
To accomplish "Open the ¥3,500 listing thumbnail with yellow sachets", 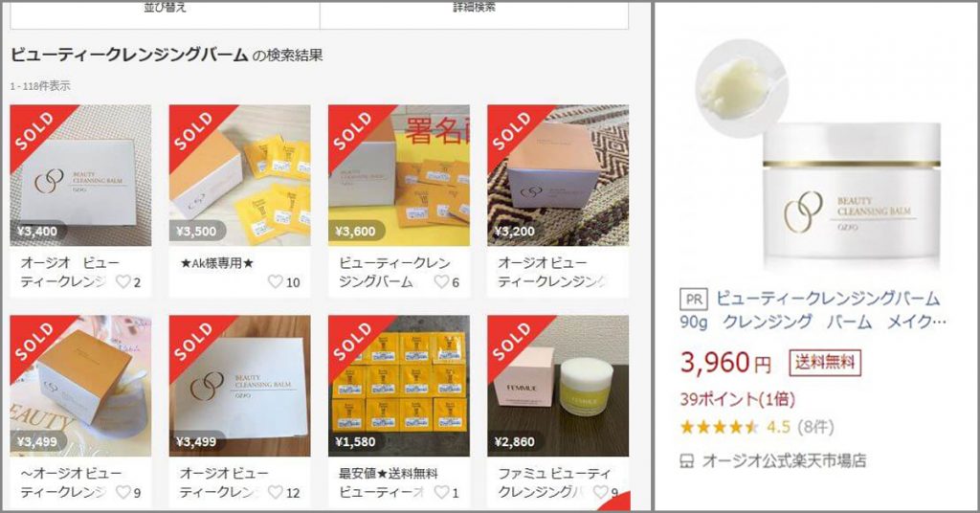I will 239,175.
